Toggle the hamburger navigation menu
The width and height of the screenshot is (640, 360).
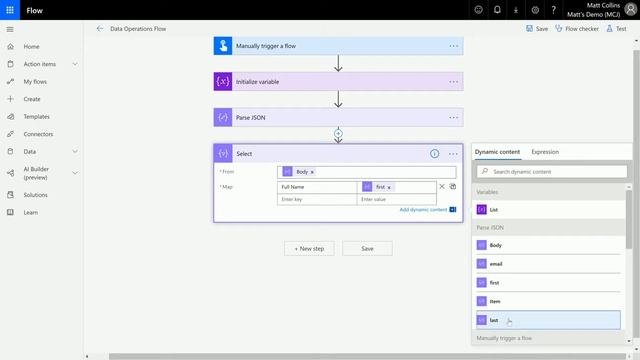10,29
